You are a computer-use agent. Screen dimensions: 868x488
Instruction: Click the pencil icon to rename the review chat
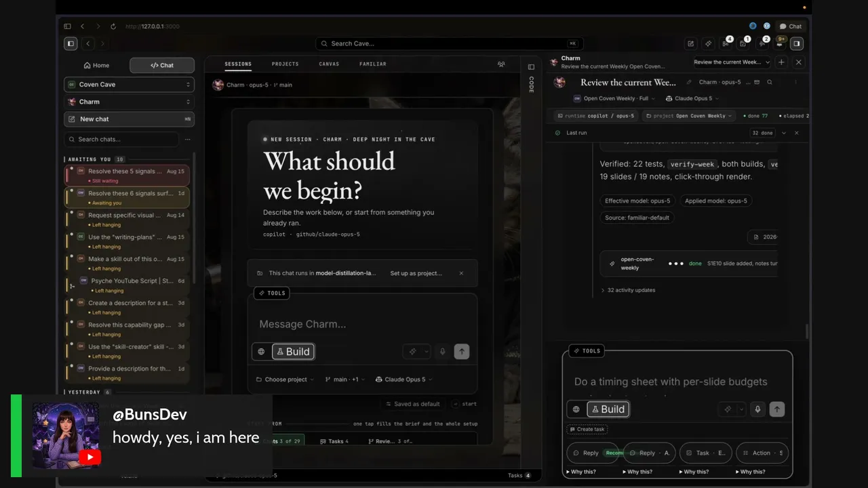(x=689, y=82)
